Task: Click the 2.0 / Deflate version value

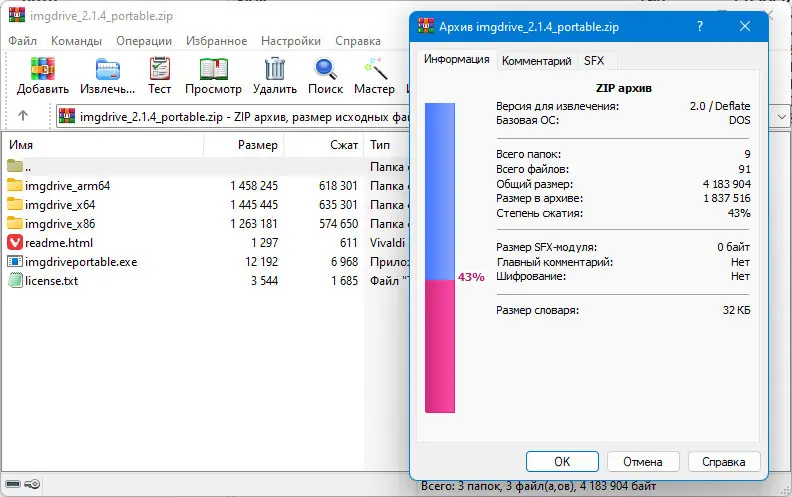Action: click(x=720, y=106)
